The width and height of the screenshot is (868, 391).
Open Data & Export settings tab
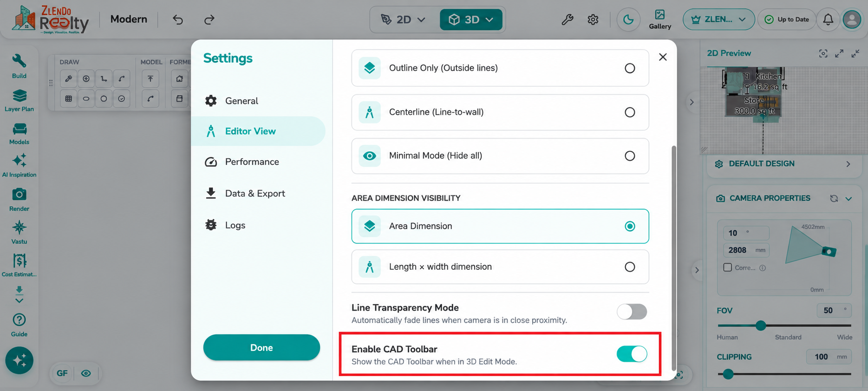258,194
